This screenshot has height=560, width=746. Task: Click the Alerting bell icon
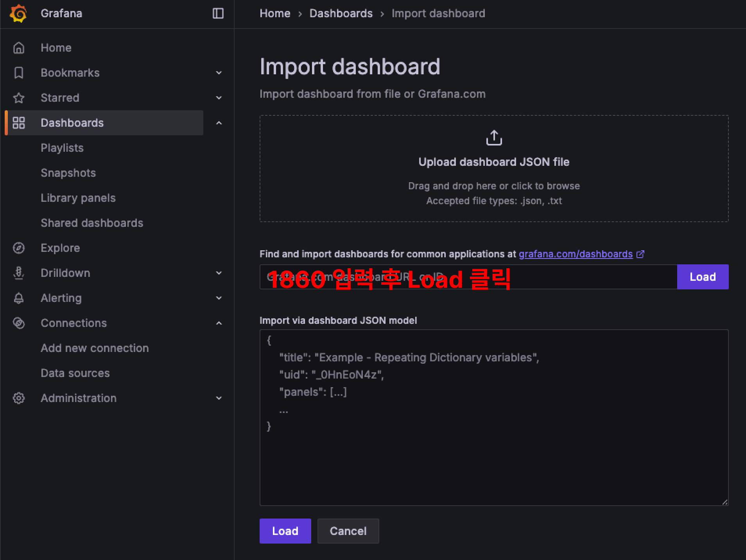(19, 298)
